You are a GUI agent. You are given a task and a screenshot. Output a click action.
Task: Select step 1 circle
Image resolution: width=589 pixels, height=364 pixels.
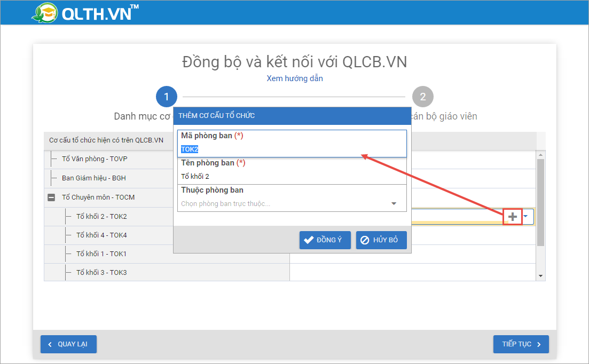coord(167,97)
